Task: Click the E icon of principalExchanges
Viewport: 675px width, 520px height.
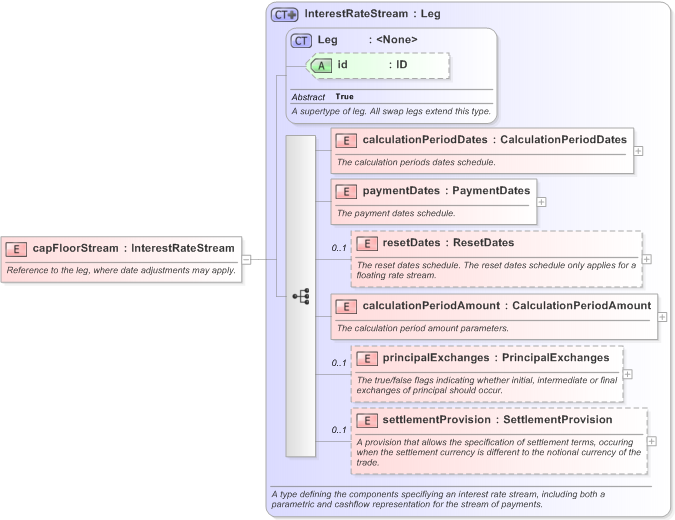Action: [x=366, y=359]
